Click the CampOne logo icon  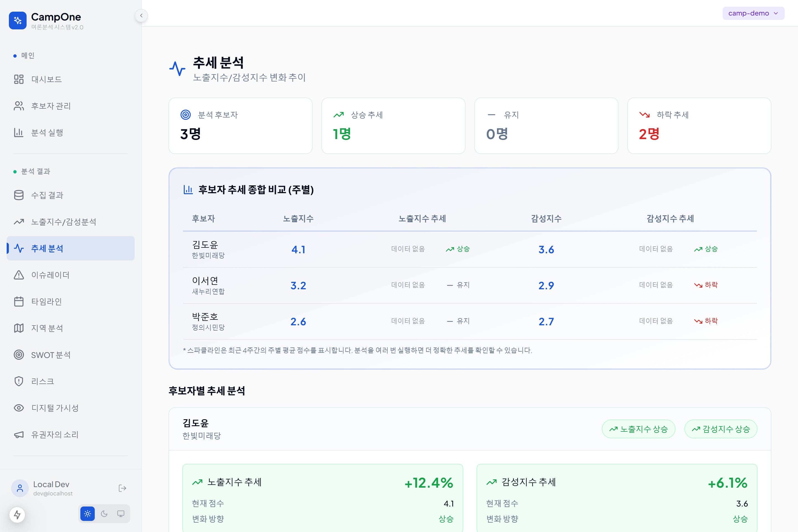click(18, 21)
